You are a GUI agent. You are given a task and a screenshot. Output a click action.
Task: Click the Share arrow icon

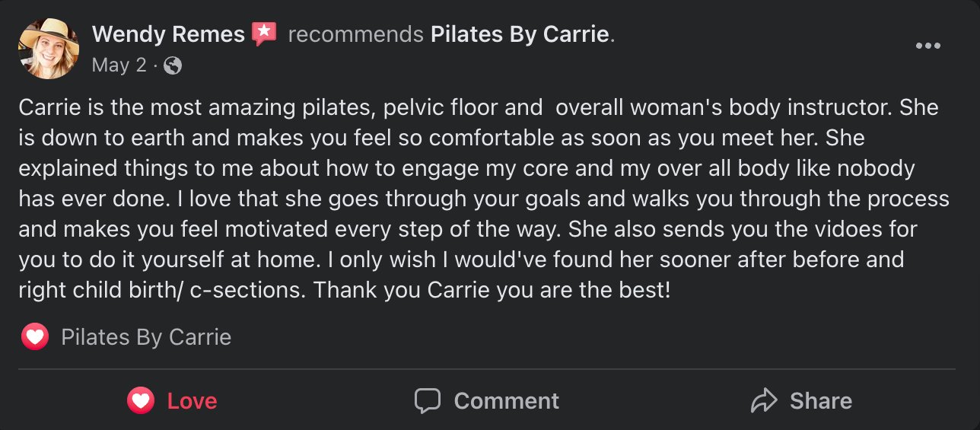pos(763,400)
